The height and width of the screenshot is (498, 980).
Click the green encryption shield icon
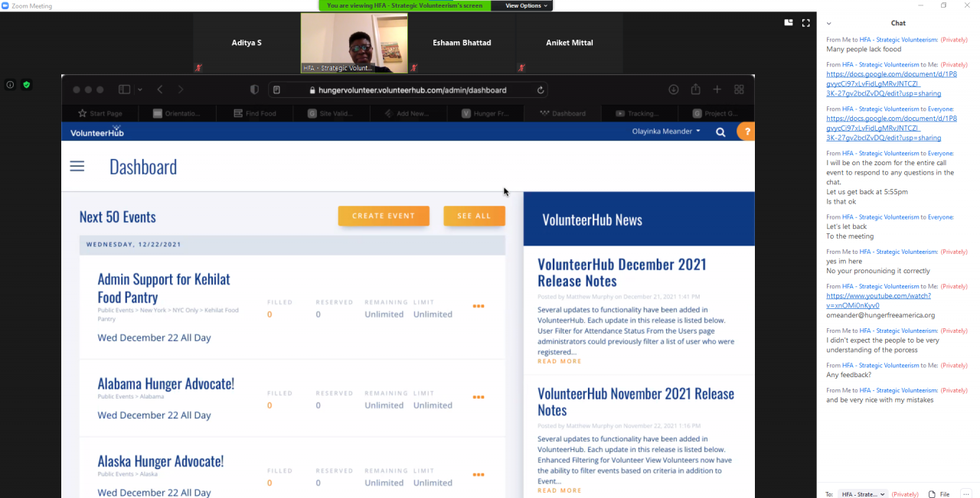26,85
